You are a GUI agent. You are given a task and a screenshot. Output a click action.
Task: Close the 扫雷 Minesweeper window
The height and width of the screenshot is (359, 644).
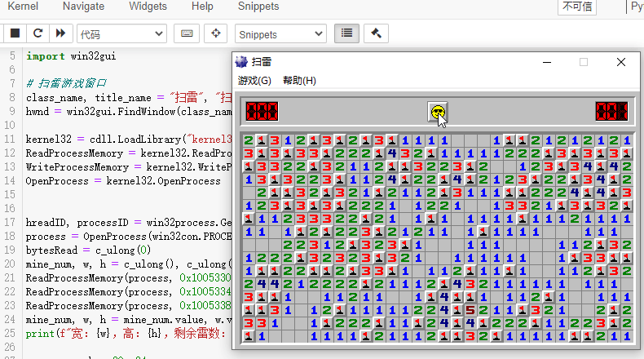coord(621,63)
